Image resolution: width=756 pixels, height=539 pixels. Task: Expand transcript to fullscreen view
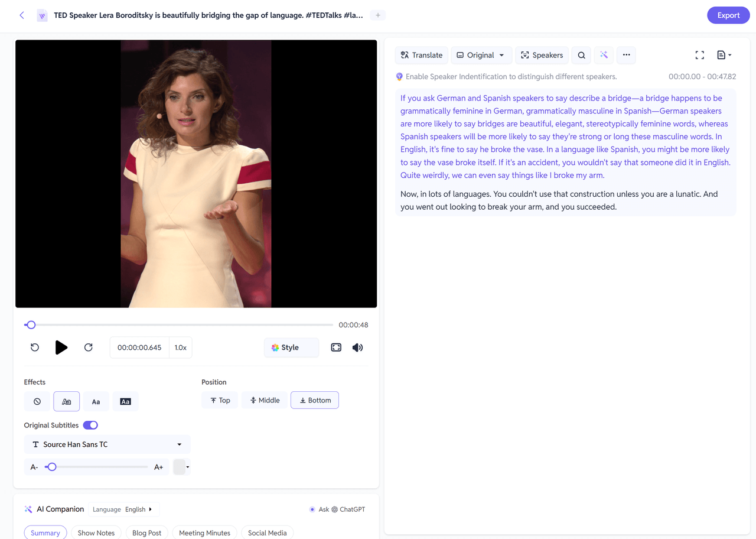[x=699, y=55]
